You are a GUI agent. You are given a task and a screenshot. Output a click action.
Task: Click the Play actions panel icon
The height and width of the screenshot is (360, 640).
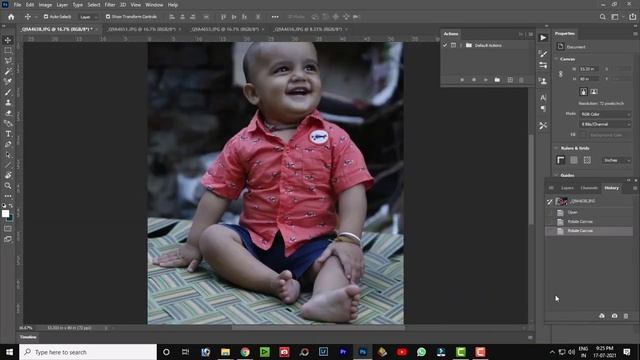(x=543, y=38)
